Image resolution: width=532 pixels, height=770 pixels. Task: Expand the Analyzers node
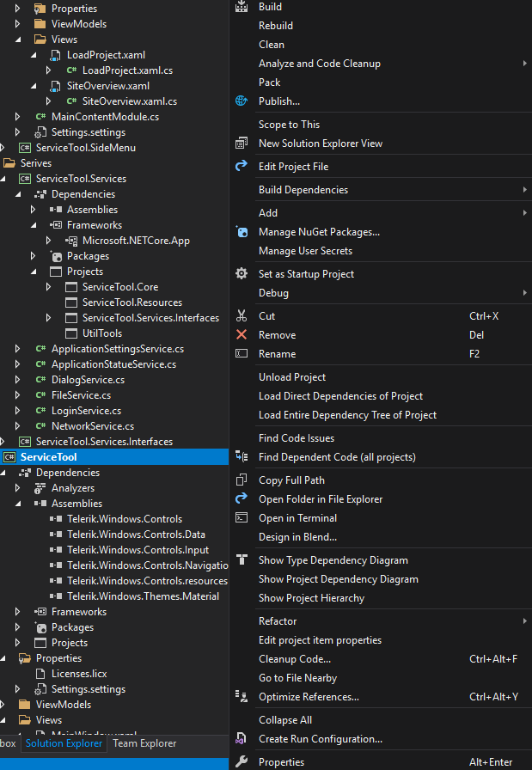click(x=18, y=487)
